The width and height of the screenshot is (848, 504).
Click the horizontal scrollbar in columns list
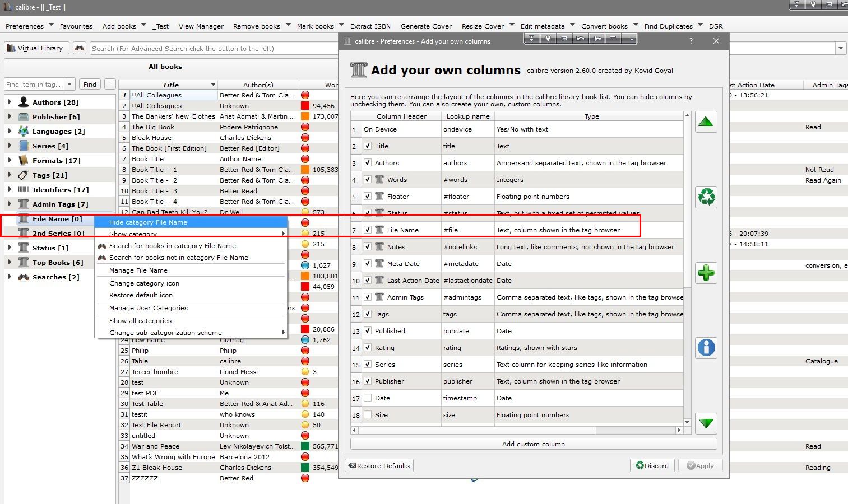[518, 430]
